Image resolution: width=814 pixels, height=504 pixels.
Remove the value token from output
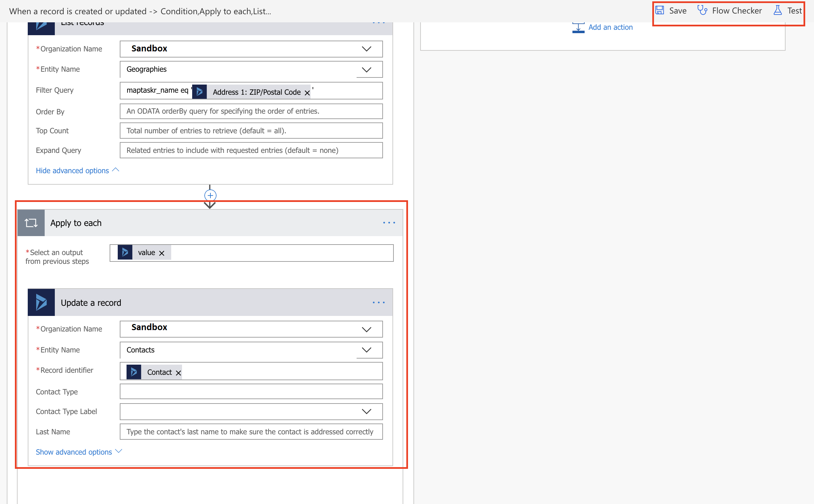click(x=162, y=253)
